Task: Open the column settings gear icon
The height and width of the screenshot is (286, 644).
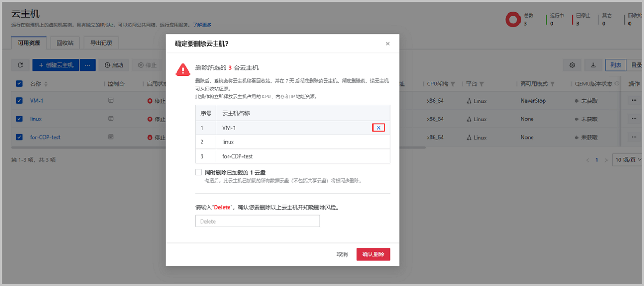Action: pos(572,65)
